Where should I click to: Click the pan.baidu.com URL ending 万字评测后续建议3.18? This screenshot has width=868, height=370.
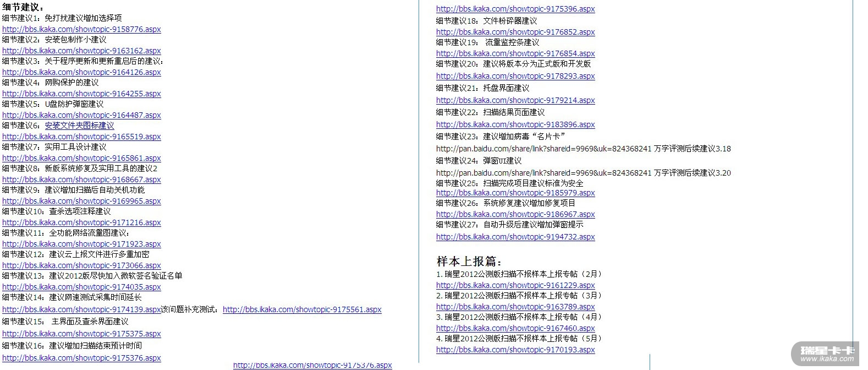pyautogui.click(x=584, y=149)
